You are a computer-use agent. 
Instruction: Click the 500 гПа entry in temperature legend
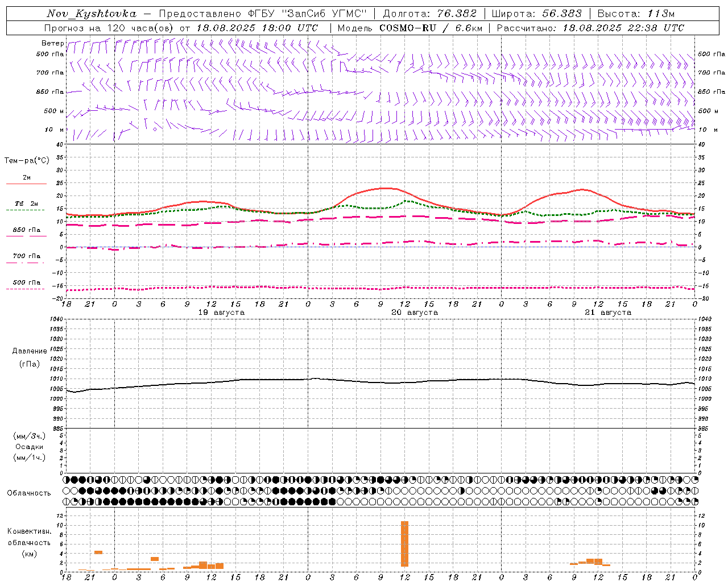point(27,282)
